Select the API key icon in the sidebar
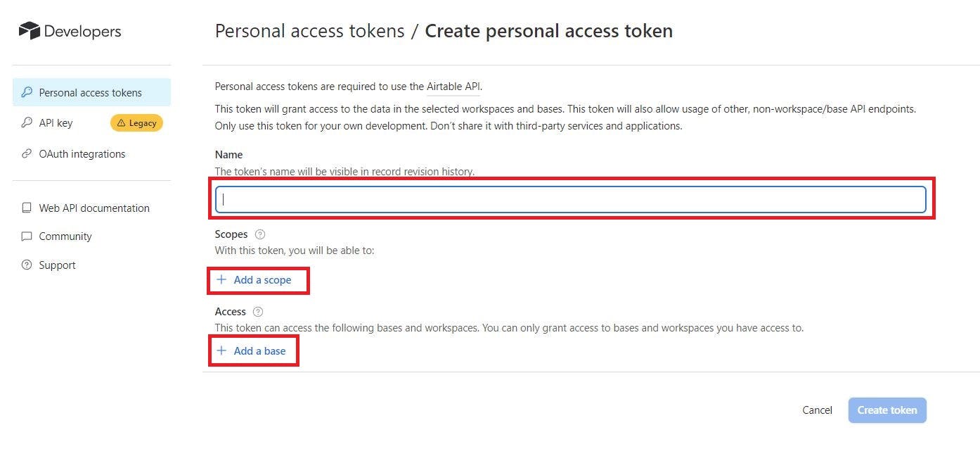Screen dimensions: 980x468 click(x=27, y=123)
